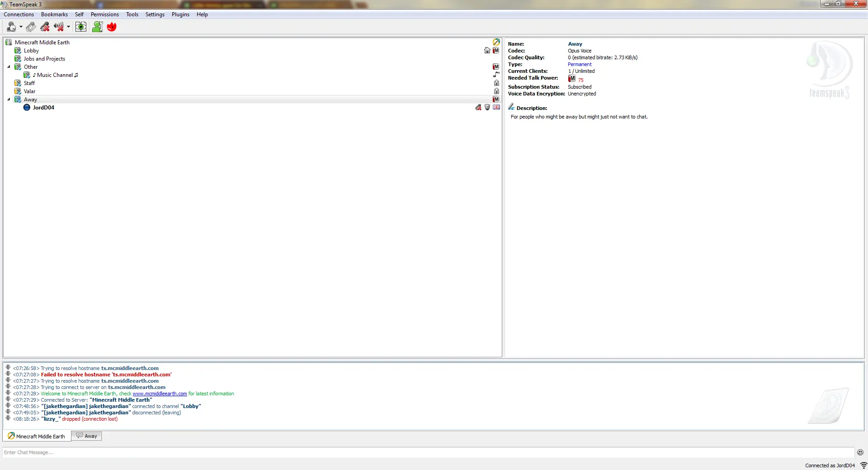868x470 pixels.
Task: Click the greyed-out push-to-talk microphone toolbar icon
Action: point(31,27)
